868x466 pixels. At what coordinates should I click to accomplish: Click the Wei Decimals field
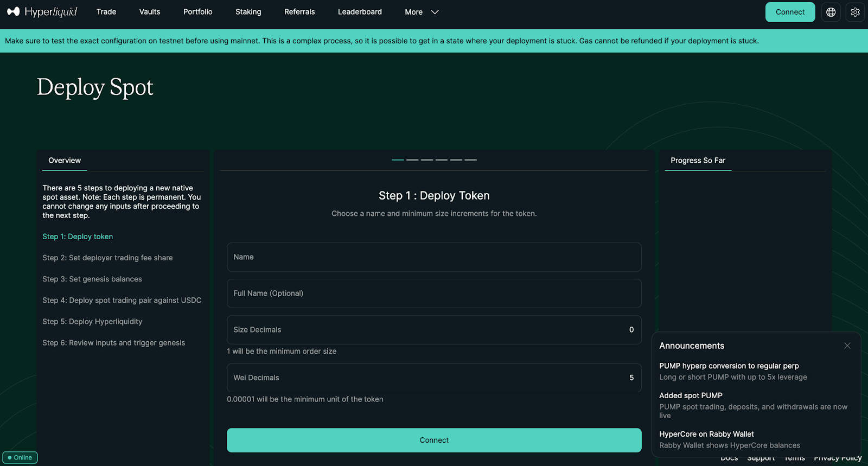tap(434, 378)
